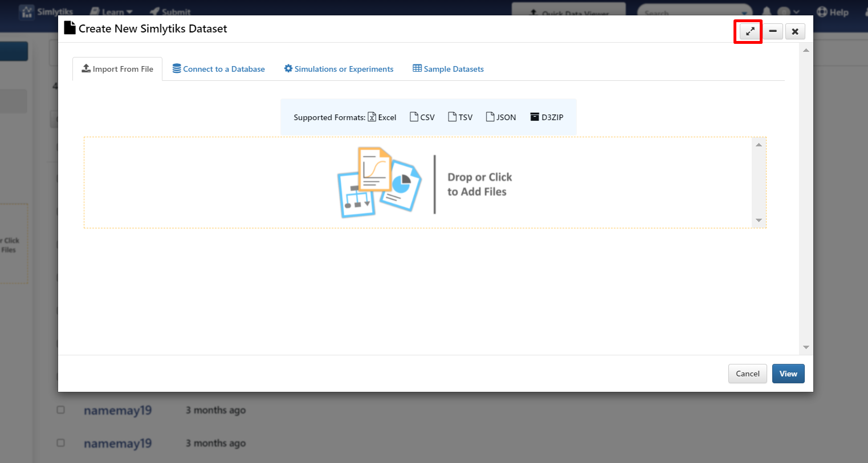Click the View button
The height and width of the screenshot is (463, 868).
click(788, 374)
